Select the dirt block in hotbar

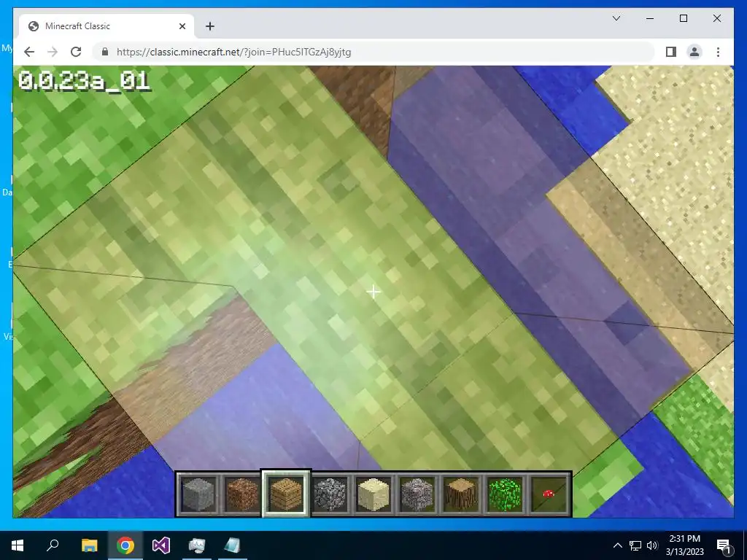(241, 494)
